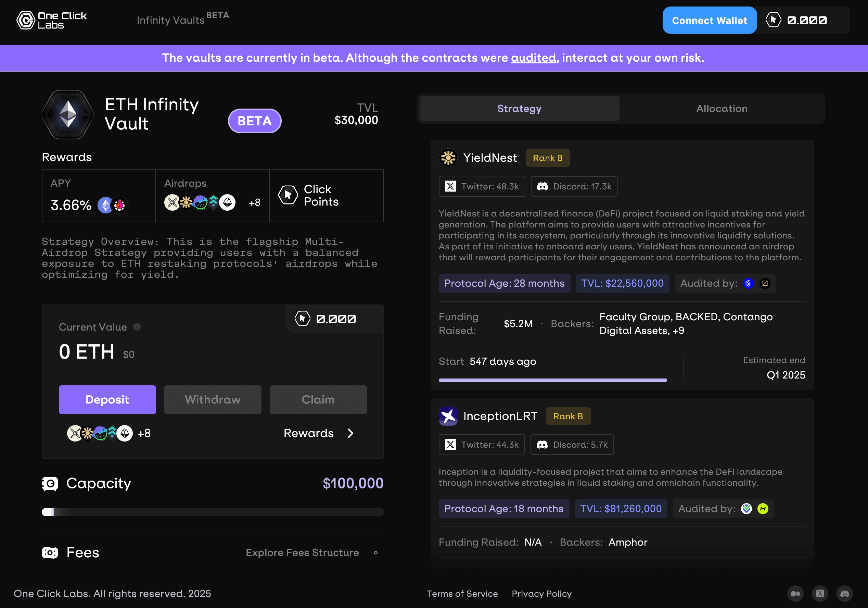Click the One Click Labs logo
The image size is (868, 608).
(51, 20)
